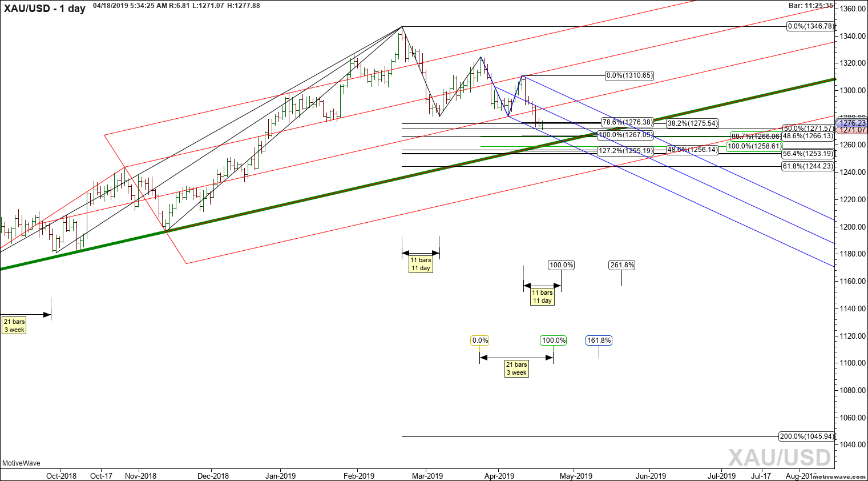The height and width of the screenshot is (481, 868).
Task: Click the pink 1271.07 price tag
Action: tap(853, 130)
